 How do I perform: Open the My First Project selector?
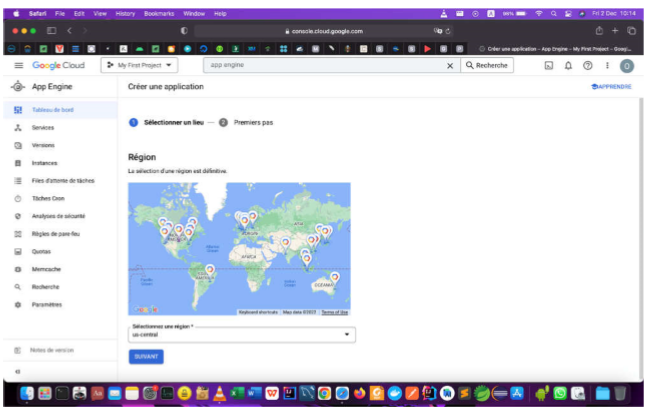pos(139,65)
